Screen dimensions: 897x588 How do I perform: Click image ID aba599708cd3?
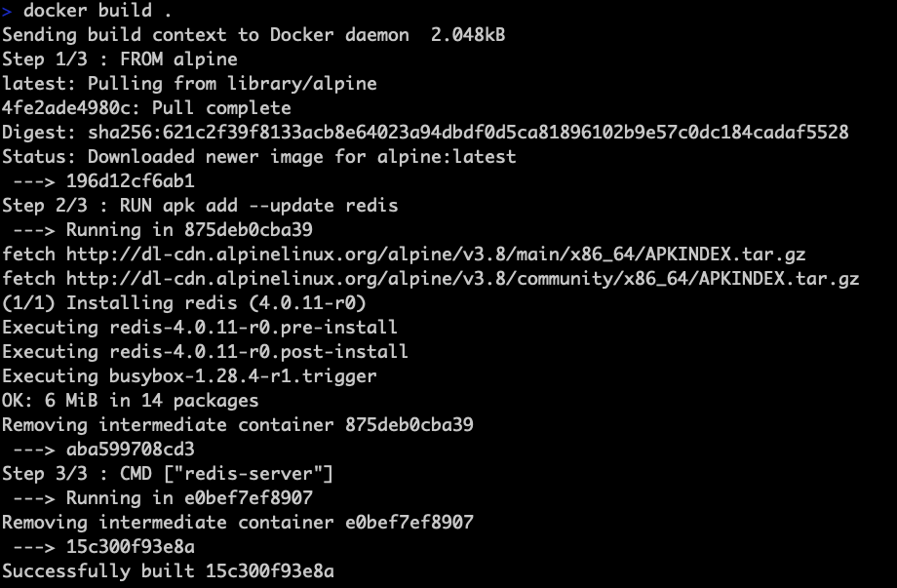(x=130, y=450)
